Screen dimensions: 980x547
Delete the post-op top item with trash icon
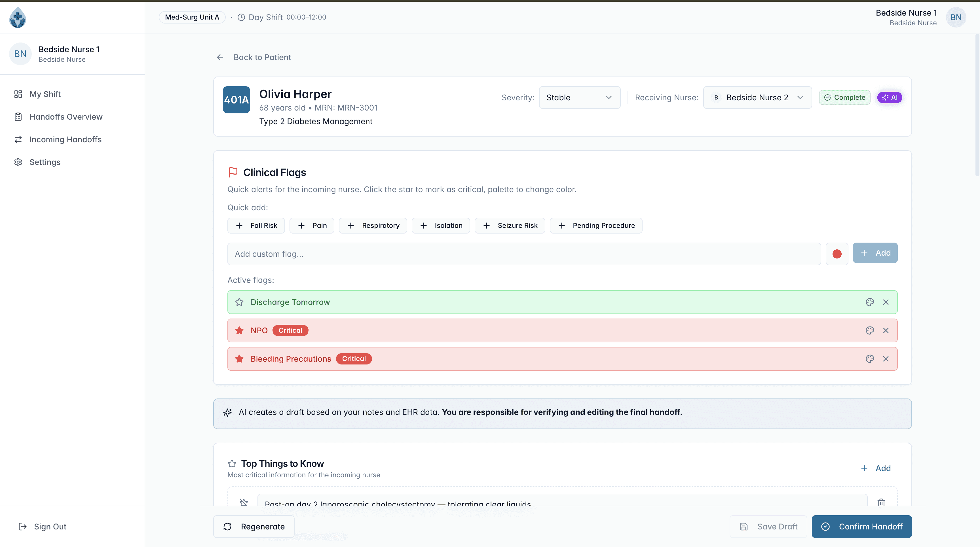[881, 502]
